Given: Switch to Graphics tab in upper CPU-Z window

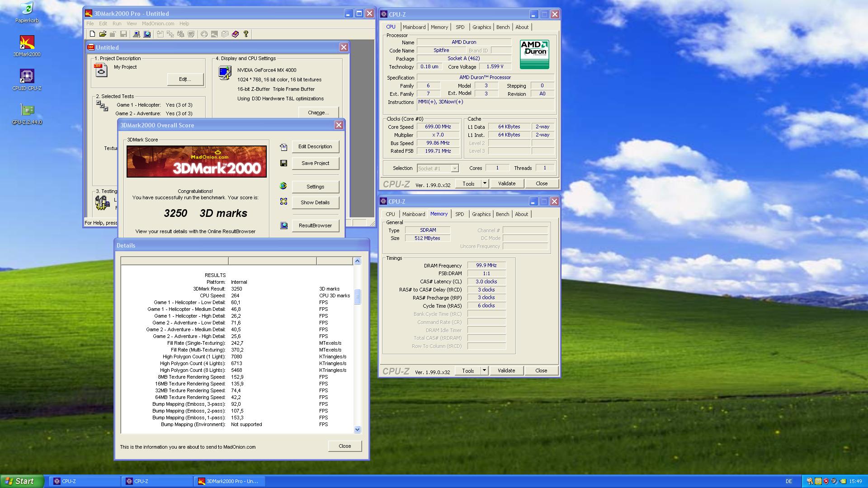Looking at the screenshot, I should (x=482, y=27).
